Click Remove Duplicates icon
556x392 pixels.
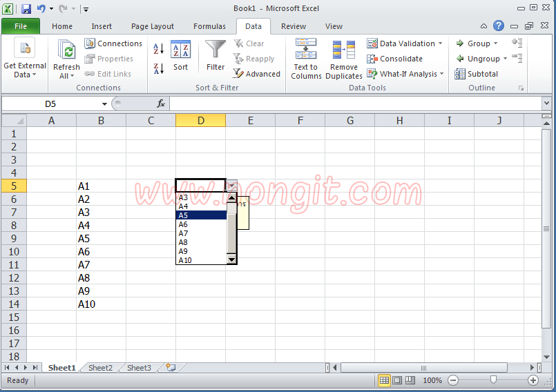coord(344,59)
